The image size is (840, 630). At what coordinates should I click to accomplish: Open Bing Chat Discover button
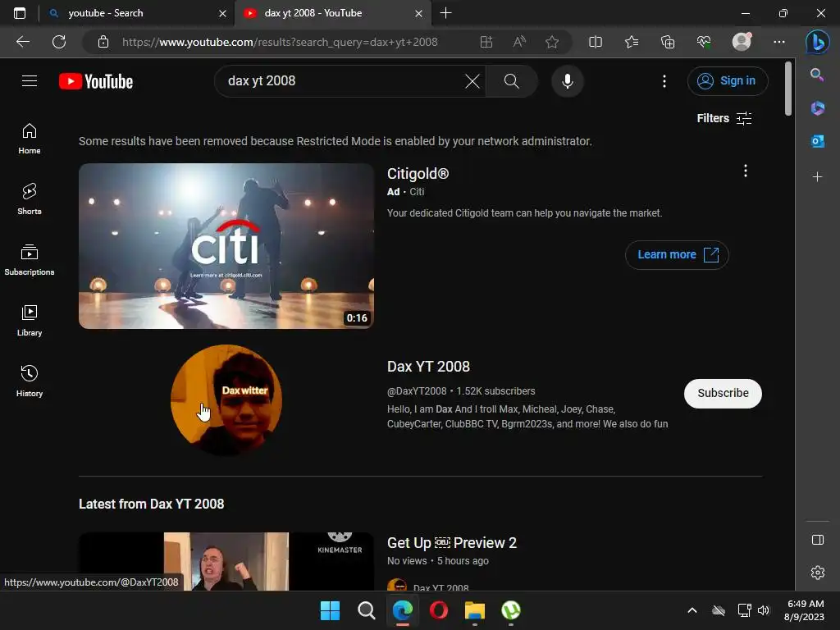pyautogui.click(x=818, y=42)
